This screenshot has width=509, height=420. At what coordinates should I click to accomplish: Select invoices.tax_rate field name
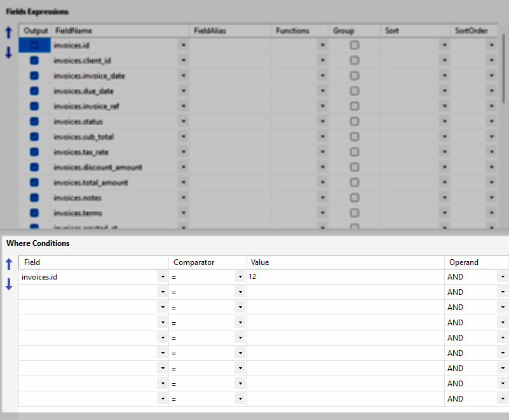(x=81, y=152)
